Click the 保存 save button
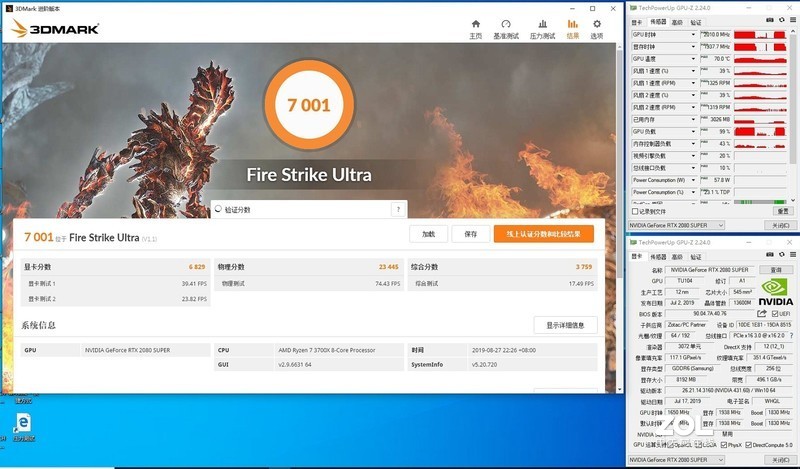 (470, 234)
